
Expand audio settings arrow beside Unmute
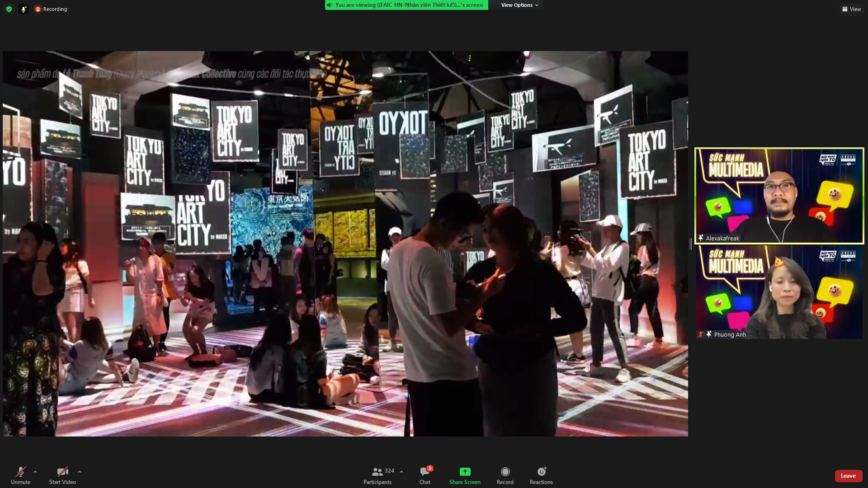point(35,472)
